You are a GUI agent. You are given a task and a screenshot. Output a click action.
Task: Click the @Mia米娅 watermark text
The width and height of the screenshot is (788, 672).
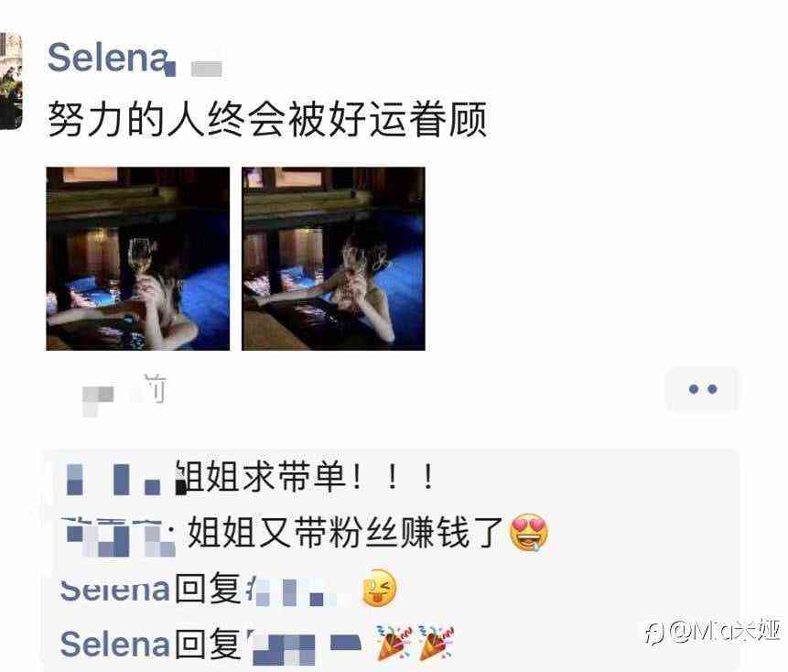(725, 631)
